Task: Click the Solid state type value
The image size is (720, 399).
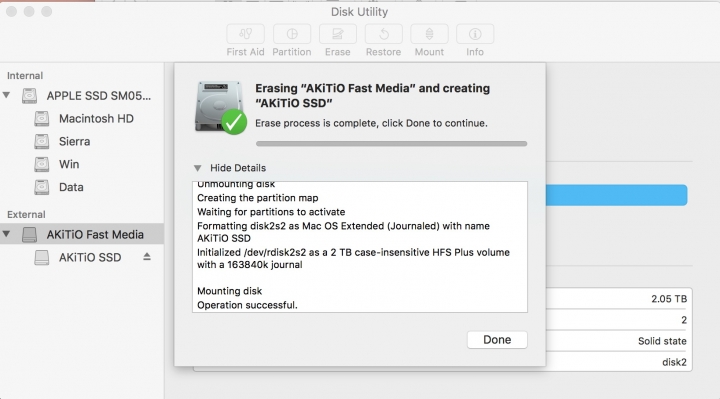Action: point(662,341)
